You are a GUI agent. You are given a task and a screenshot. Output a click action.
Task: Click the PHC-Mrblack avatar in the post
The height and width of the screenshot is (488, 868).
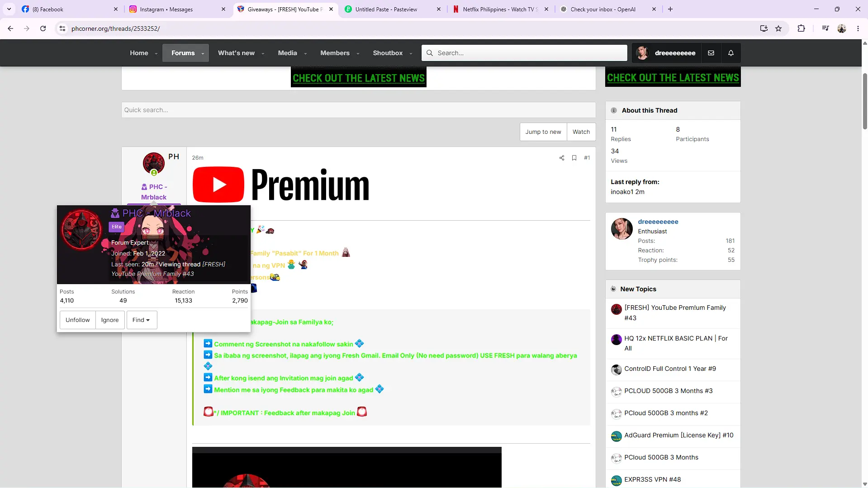(154, 163)
